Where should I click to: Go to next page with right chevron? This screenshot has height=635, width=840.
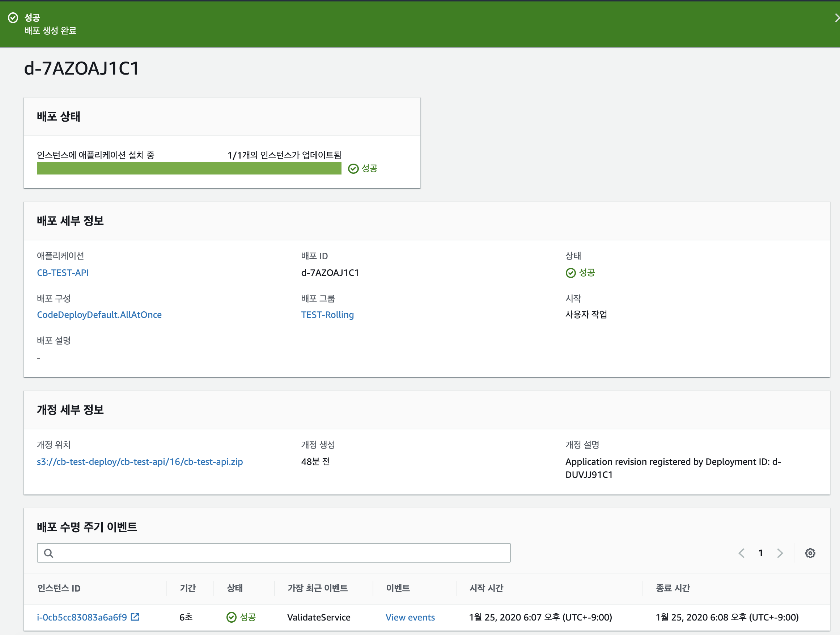coord(780,553)
